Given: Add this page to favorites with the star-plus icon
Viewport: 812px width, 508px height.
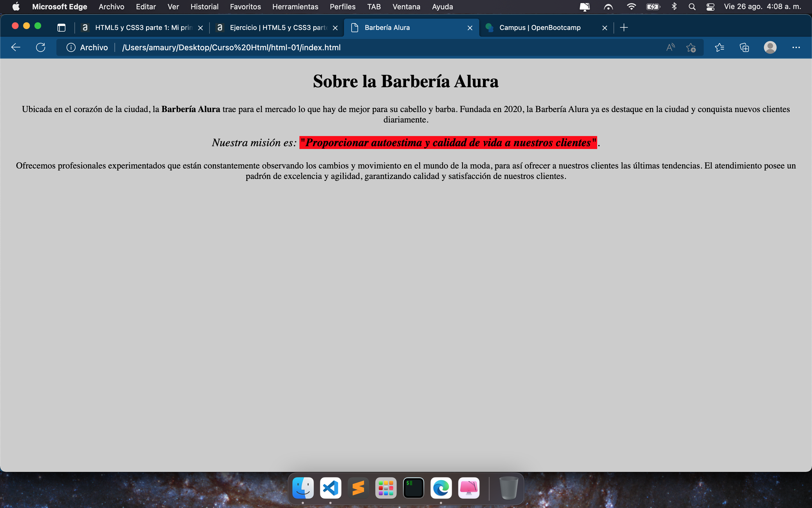Looking at the screenshot, I should [691, 47].
